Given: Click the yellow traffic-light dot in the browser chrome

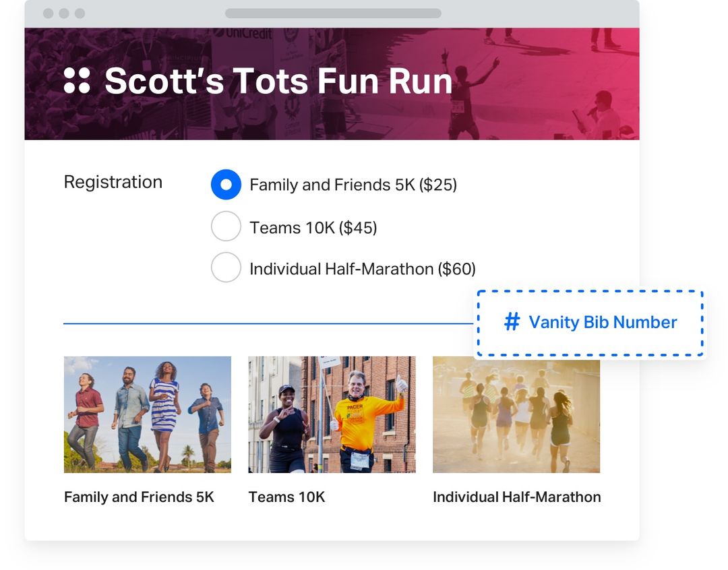Looking at the screenshot, I should [x=64, y=11].
